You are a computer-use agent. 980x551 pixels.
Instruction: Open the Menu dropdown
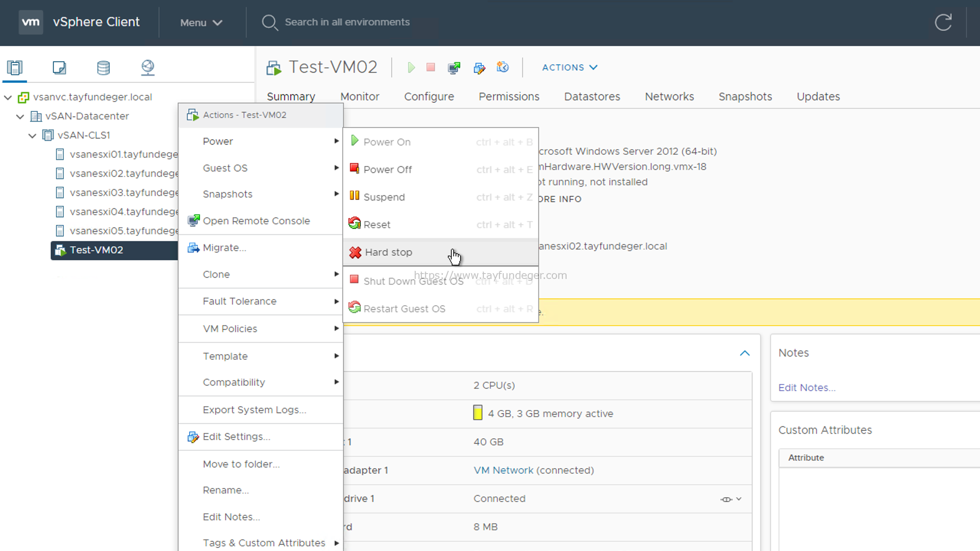201,23
